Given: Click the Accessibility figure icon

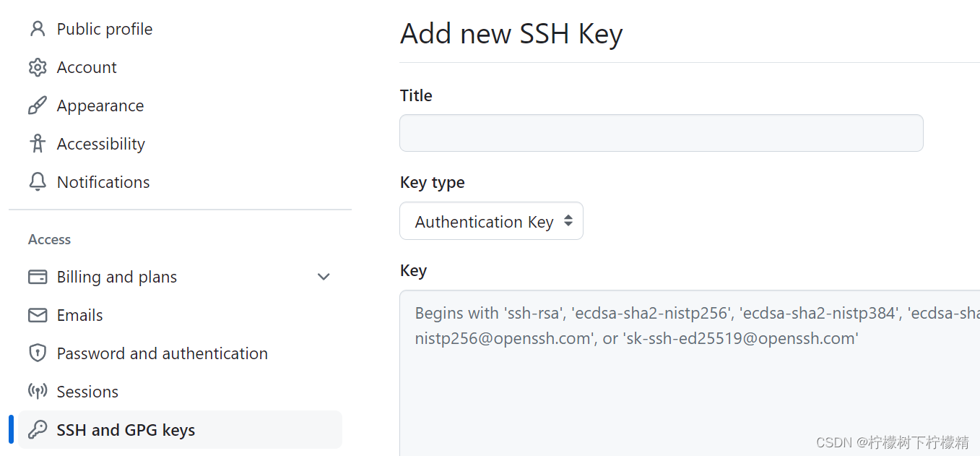Looking at the screenshot, I should coord(37,144).
